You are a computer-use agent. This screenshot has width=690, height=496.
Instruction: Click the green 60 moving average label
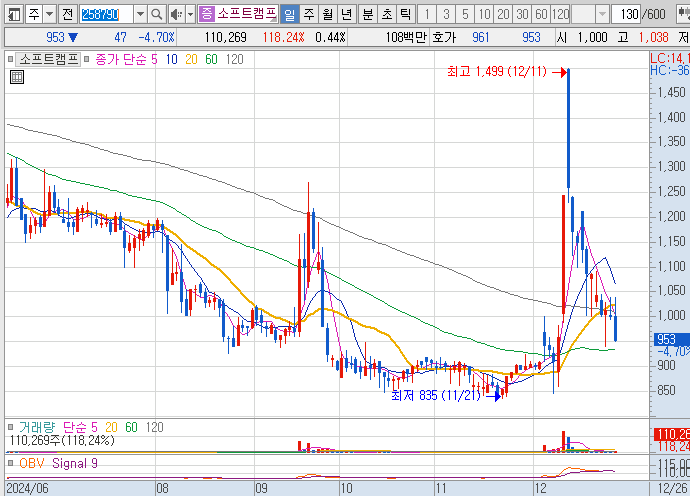pos(211,59)
